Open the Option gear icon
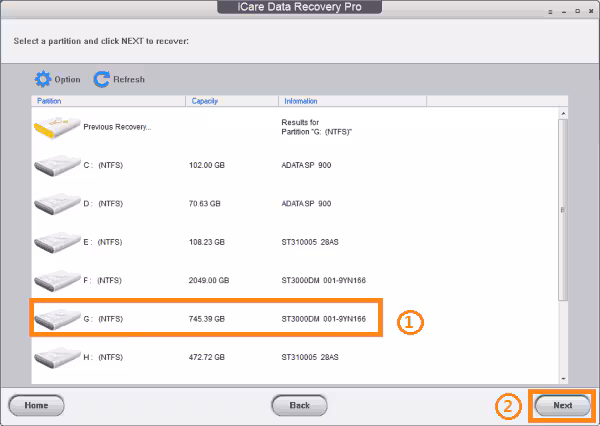 (x=42, y=79)
